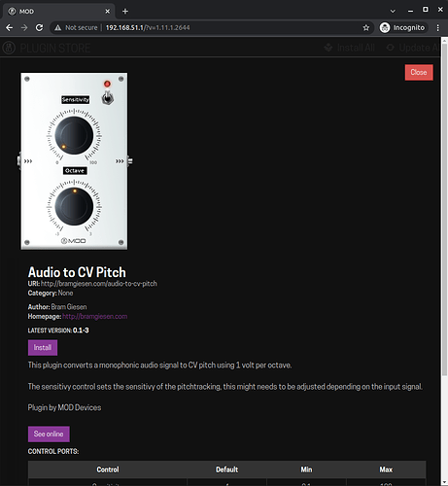Click the pedal's CV output jack
This screenshot has height=486, width=448.
point(130,161)
